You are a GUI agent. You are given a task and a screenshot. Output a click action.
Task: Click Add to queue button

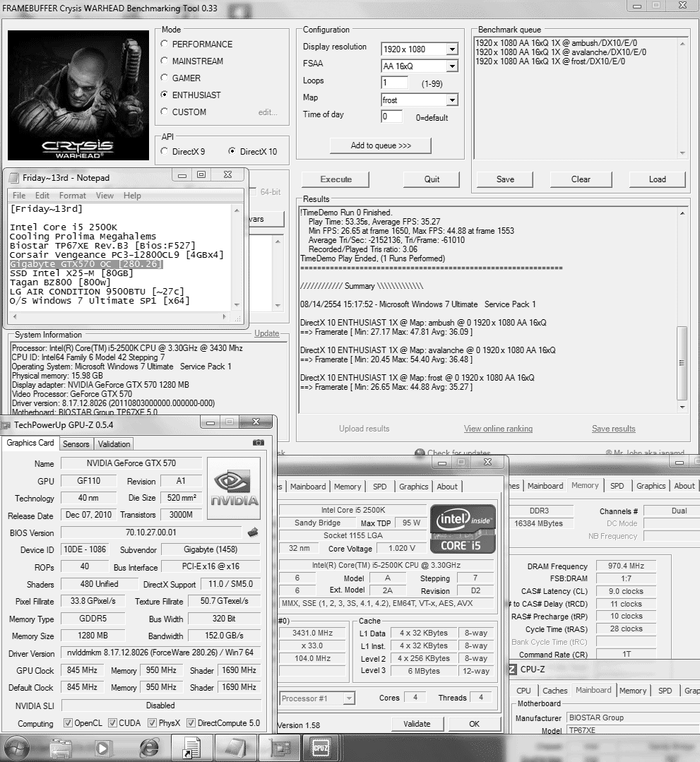click(381, 145)
